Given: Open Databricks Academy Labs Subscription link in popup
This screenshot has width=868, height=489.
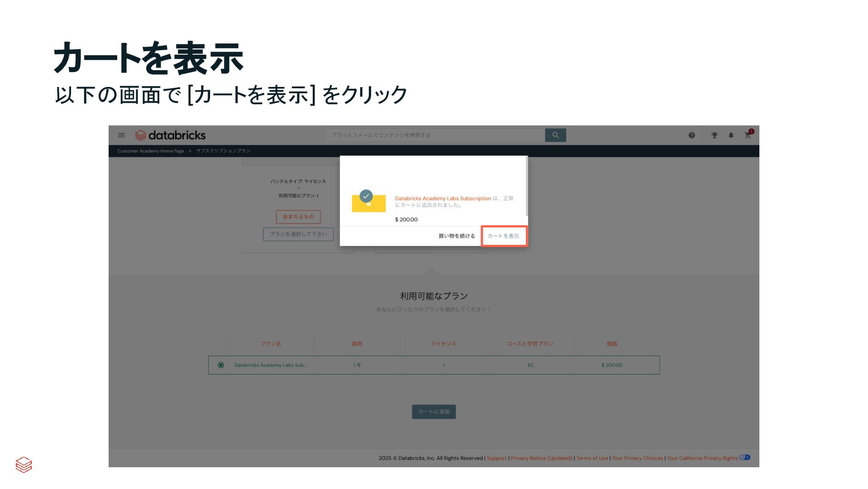Looking at the screenshot, I should [x=443, y=198].
